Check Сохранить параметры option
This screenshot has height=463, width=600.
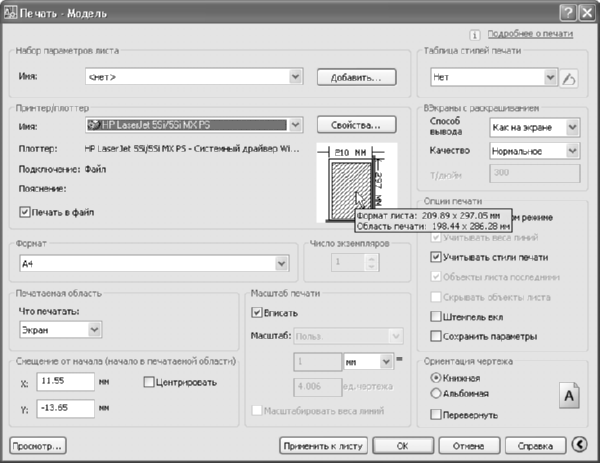[x=436, y=336]
